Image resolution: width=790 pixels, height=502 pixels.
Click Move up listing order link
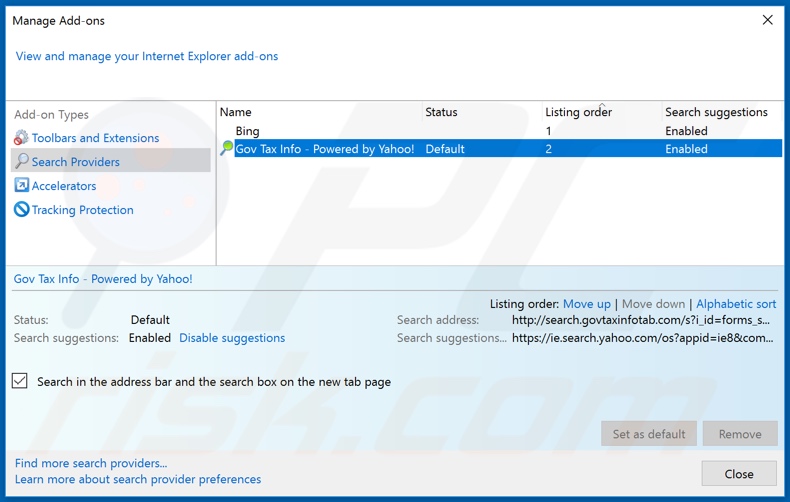click(x=586, y=304)
